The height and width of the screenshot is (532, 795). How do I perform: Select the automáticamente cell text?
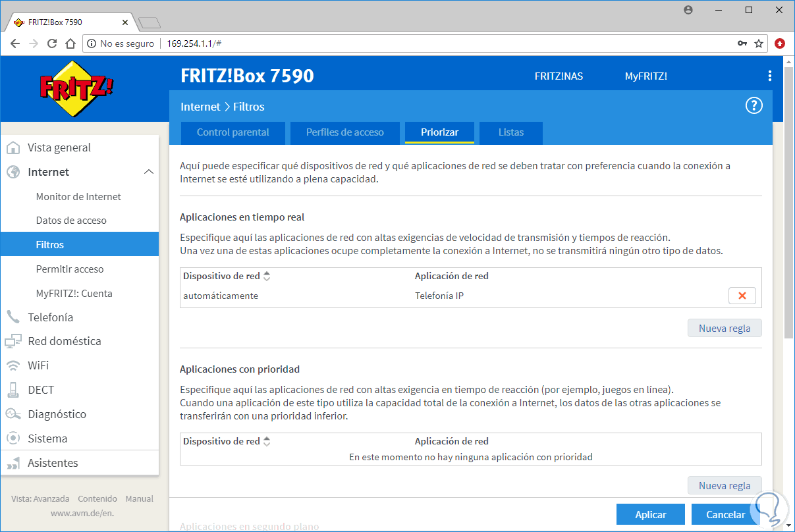pos(221,296)
